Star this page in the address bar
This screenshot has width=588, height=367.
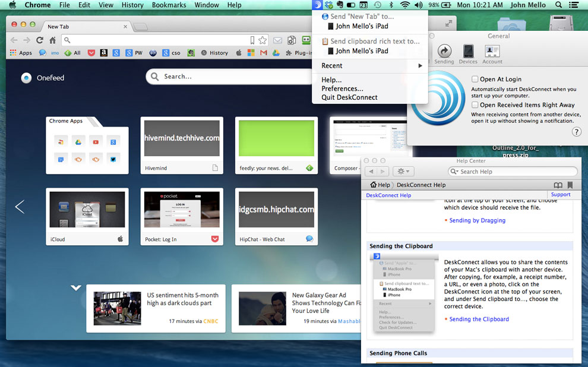tap(263, 40)
